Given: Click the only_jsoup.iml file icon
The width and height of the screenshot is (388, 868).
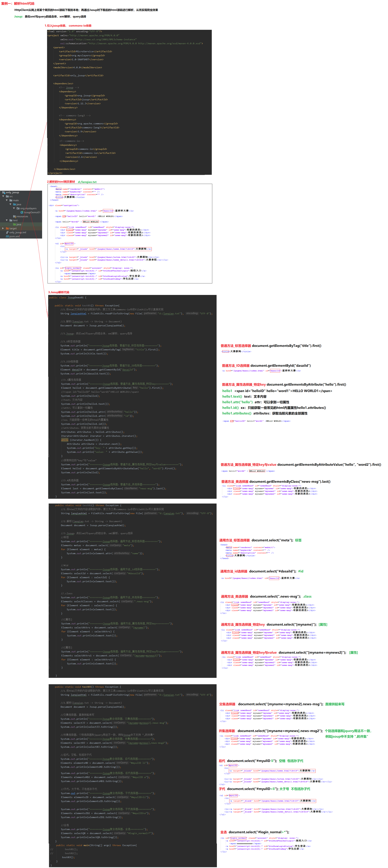Looking at the screenshot, I should click(x=7, y=232).
